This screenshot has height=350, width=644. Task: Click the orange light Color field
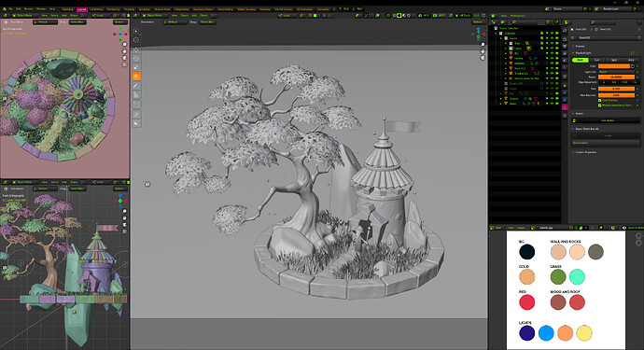tap(613, 66)
